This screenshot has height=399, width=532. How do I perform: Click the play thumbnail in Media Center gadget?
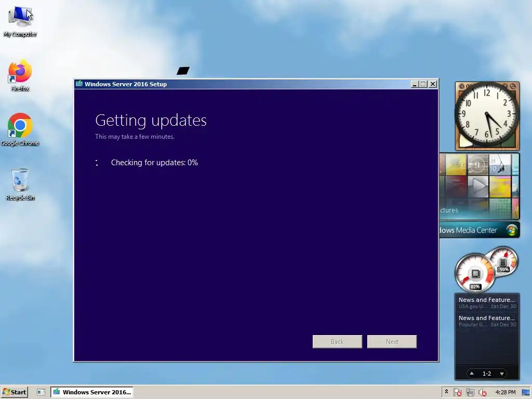click(478, 187)
